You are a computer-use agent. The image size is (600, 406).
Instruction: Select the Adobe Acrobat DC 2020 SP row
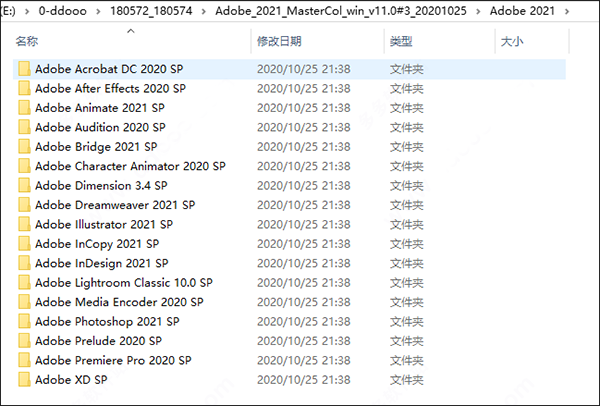[x=289, y=69]
